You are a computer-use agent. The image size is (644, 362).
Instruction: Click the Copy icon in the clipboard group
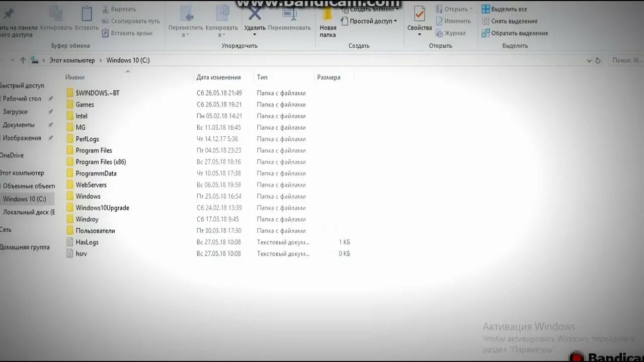(x=56, y=14)
